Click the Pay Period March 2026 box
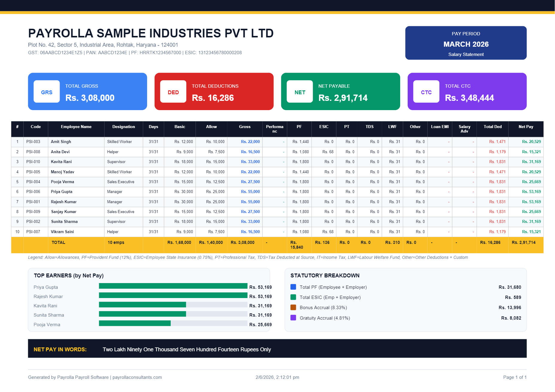Image resolution: width=555 pixels, height=392 pixels. tap(466, 43)
